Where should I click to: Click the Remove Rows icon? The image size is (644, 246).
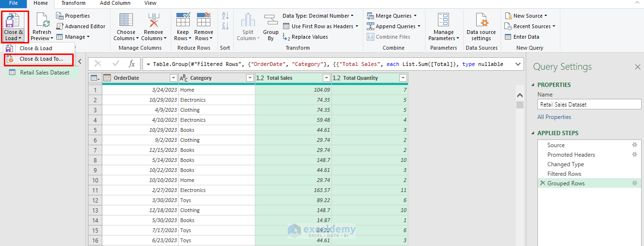(204, 21)
